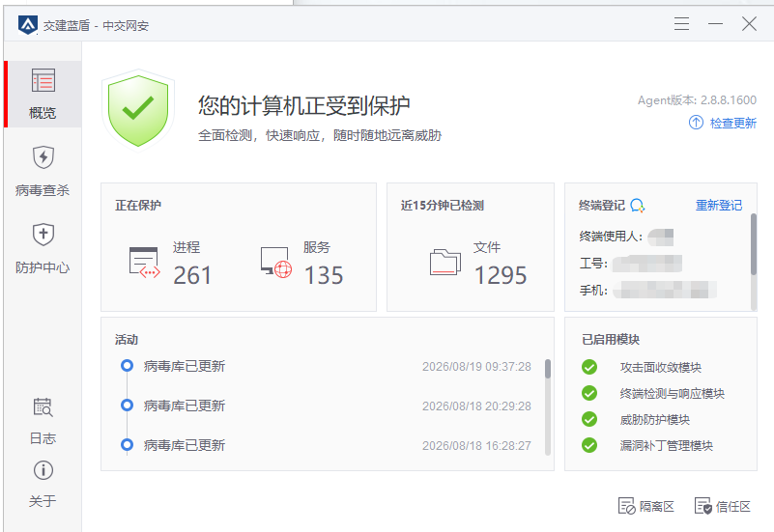The width and height of the screenshot is (774, 532).
Task: Click the 您的计算机正受到保护 headline
Action: [304, 105]
